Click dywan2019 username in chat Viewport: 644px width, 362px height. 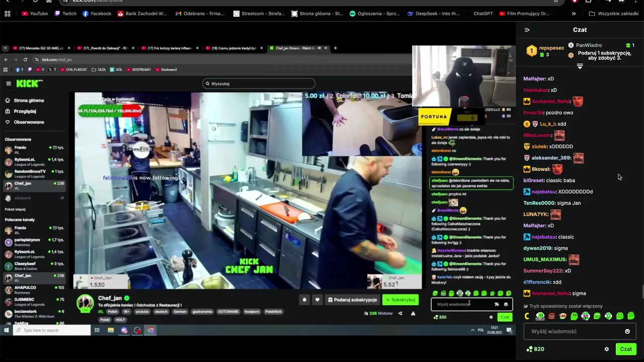click(x=537, y=248)
